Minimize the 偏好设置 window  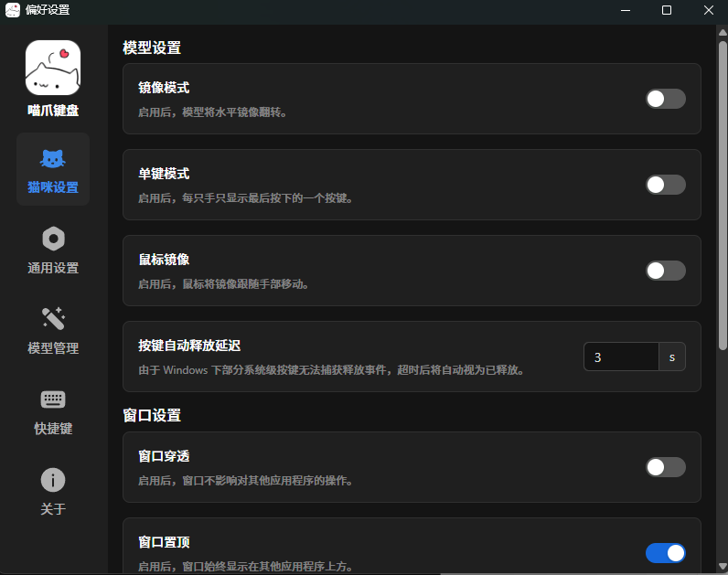point(626,10)
